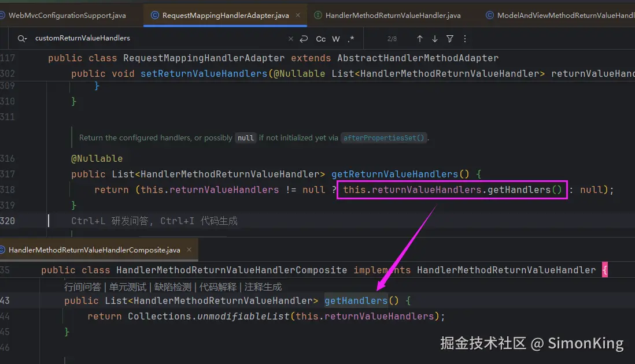Toggle Match Case (Cc) option

point(320,39)
